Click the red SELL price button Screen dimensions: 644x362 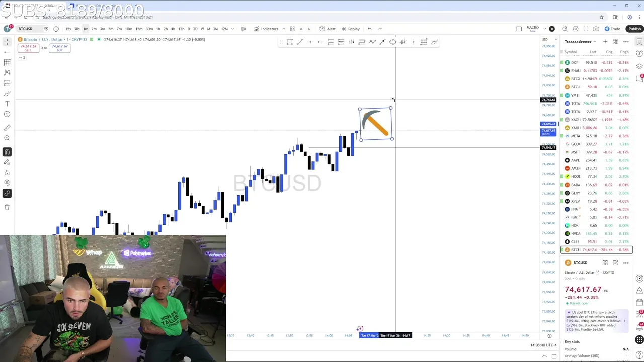(x=28, y=48)
